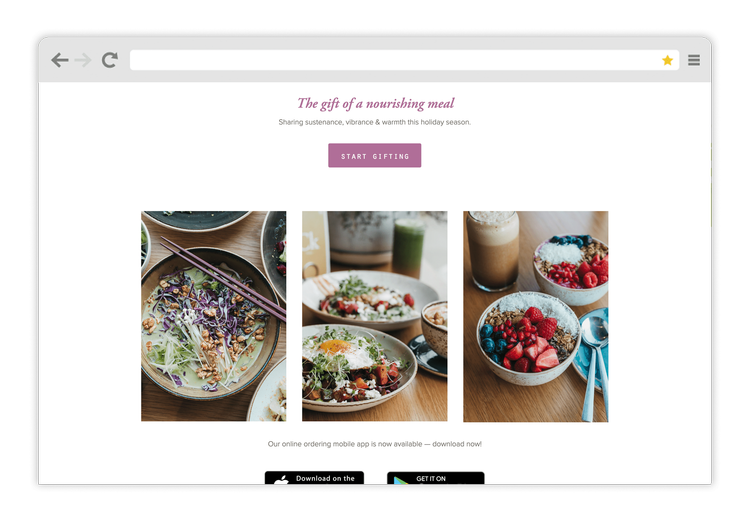The image size is (750, 521).
Task: Click 'The gift of a nourishing meal' heading
Action: [375, 103]
